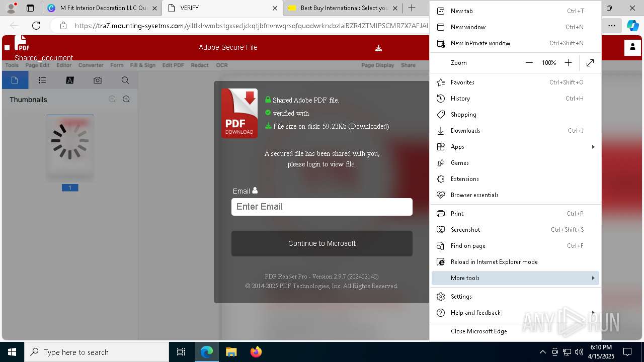Open Redact in the PDF toolbar

click(200, 65)
